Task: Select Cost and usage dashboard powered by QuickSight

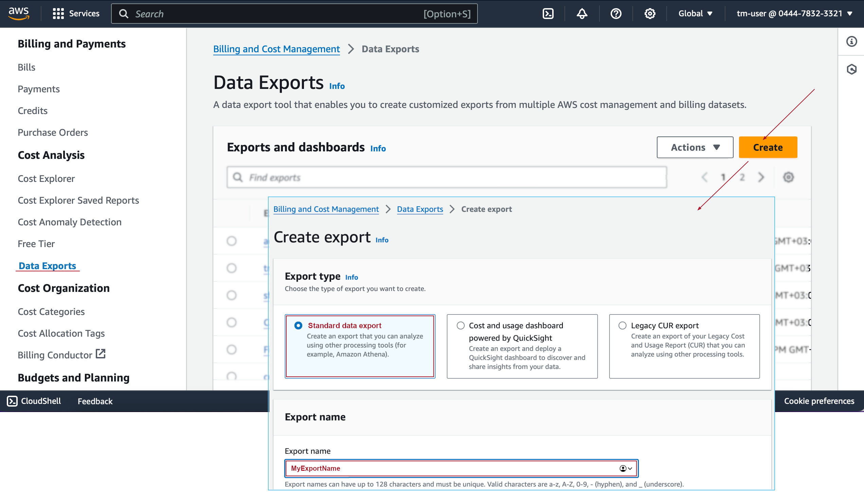Action: click(461, 325)
